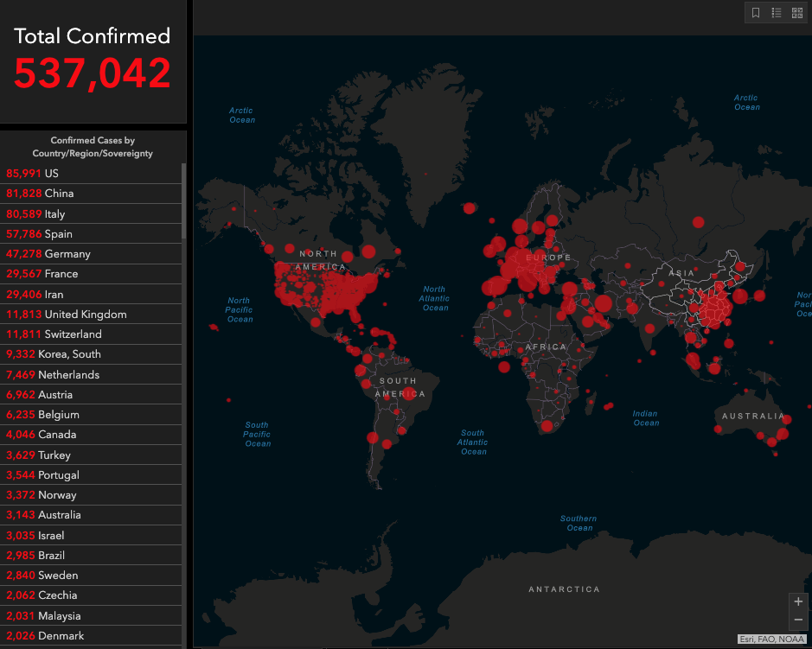Click the Esri, FAO, NOAA attribution
Viewport: 812px width, 649px height.
tap(772, 639)
